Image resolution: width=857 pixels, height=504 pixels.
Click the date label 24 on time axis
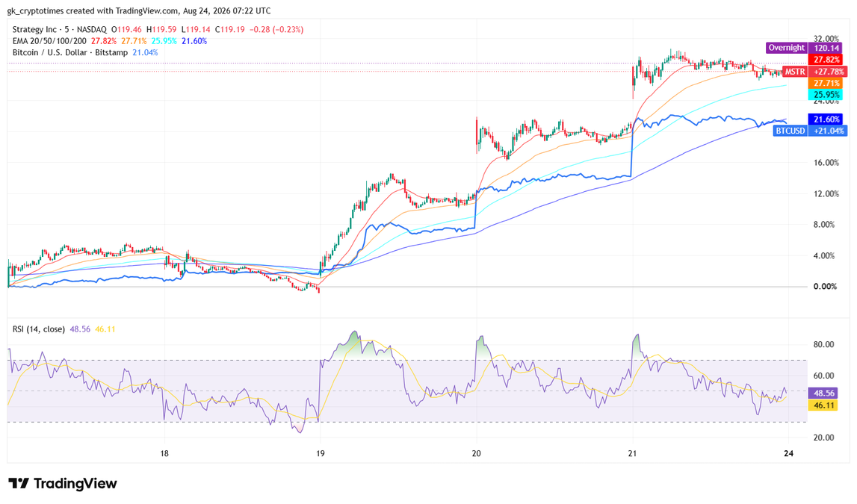(789, 453)
